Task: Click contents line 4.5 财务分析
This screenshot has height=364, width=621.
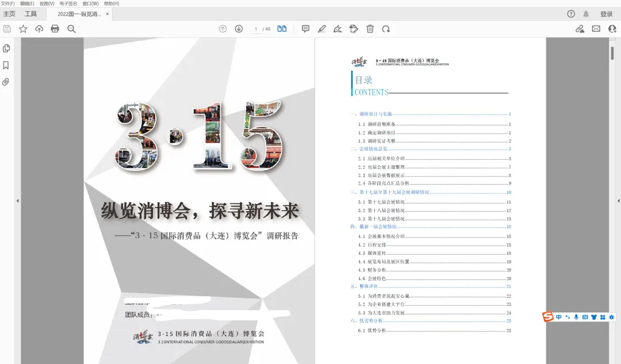Action: pyautogui.click(x=435, y=270)
